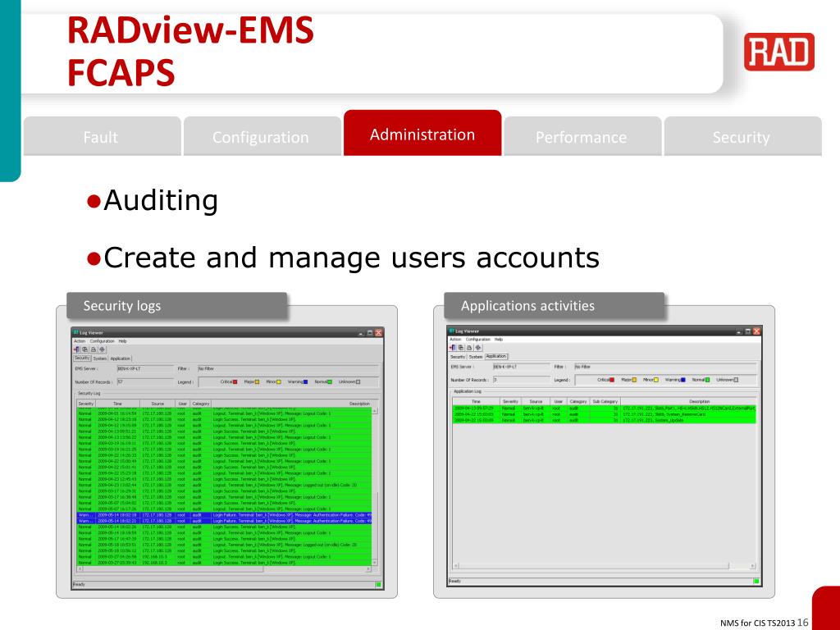Click Number Of Records field in Security Log Viewer
Image resolution: width=840 pixels, height=630 pixels.
pos(144,382)
